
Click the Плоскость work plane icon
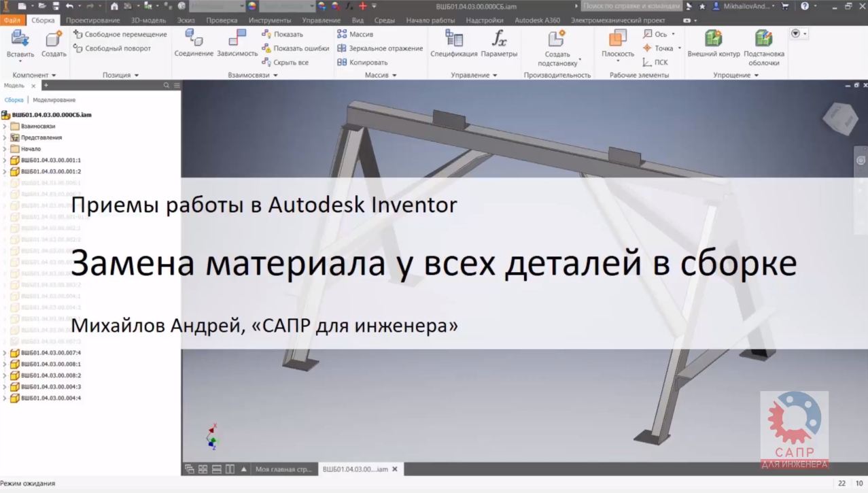[618, 38]
